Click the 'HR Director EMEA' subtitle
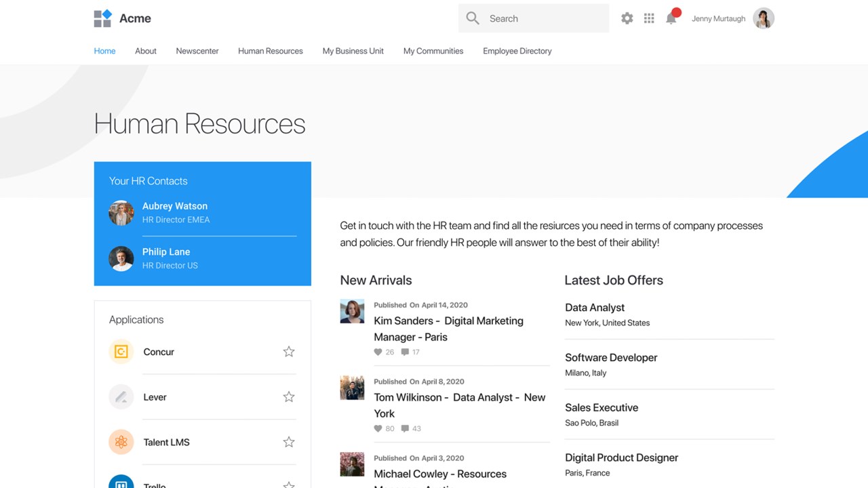868x488 pixels. pos(176,220)
